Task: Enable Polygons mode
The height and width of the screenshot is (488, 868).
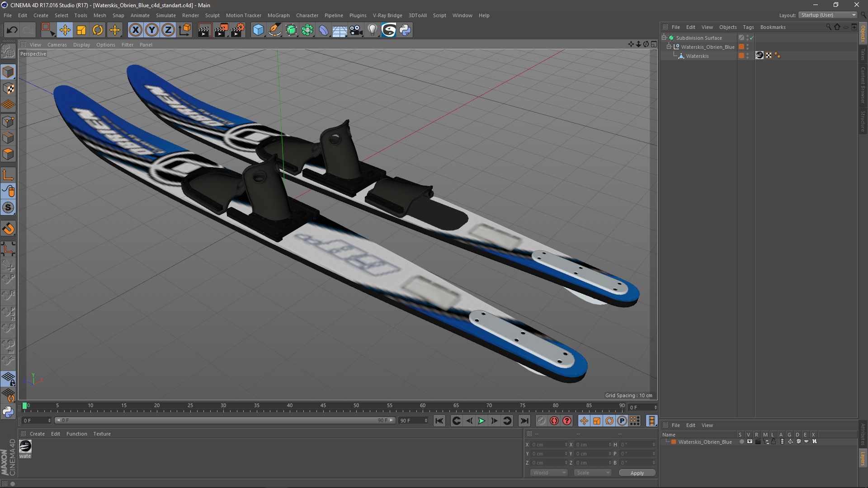Action: (8, 154)
